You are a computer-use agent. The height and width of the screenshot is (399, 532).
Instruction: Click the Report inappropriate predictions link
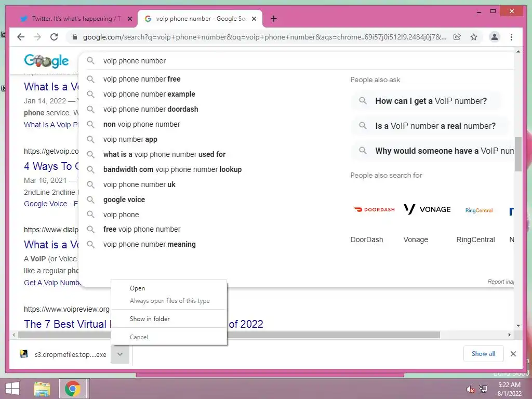coord(501,282)
